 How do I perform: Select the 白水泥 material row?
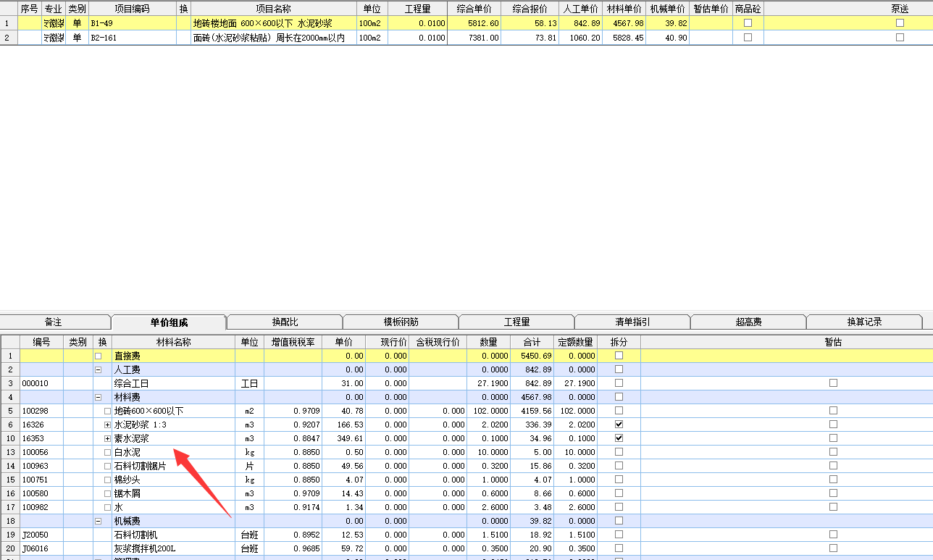pyautogui.click(x=127, y=452)
